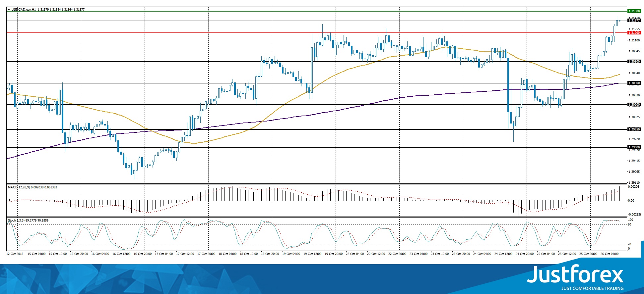Click the 12 Oct 2018 date label
The height and width of the screenshot is (294, 644).
coord(15,254)
